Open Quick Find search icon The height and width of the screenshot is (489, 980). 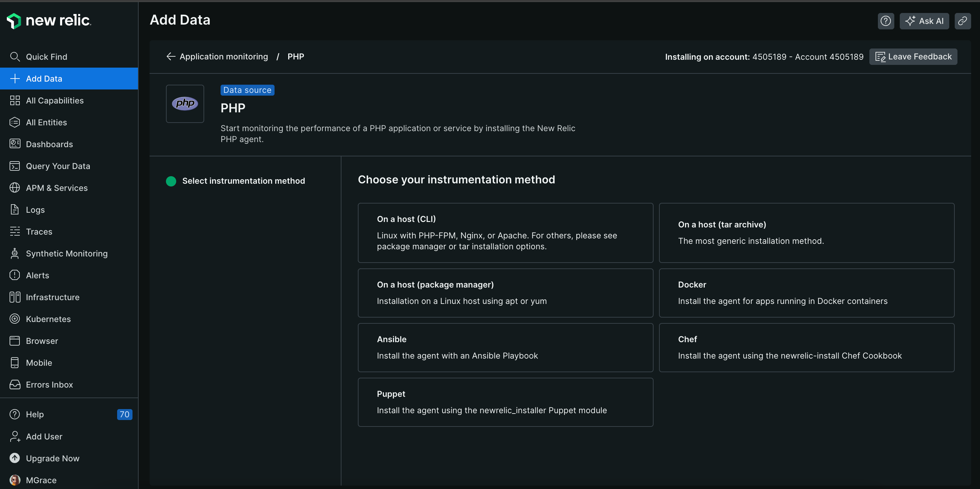pyautogui.click(x=15, y=57)
